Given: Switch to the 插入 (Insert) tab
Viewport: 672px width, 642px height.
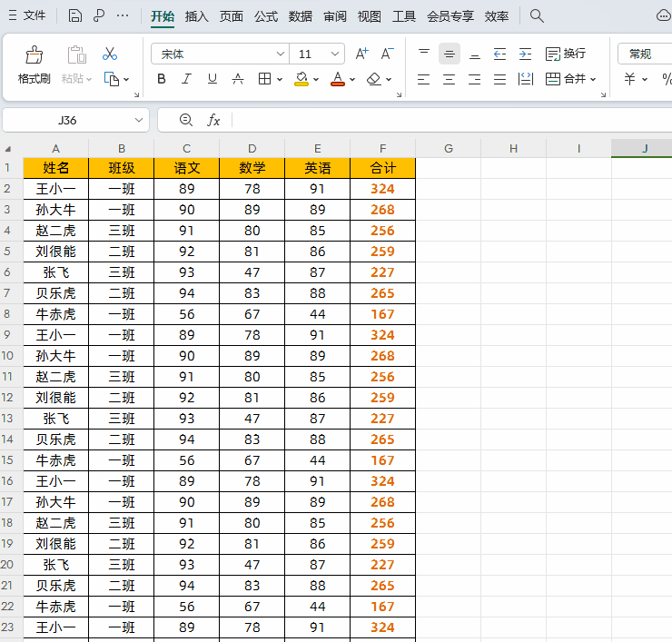Looking at the screenshot, I should (x=196, y=16).
